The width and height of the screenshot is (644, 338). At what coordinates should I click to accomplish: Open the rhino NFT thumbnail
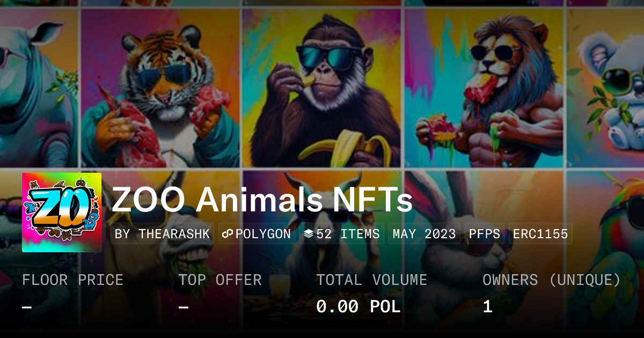click(x=38, y=89)
